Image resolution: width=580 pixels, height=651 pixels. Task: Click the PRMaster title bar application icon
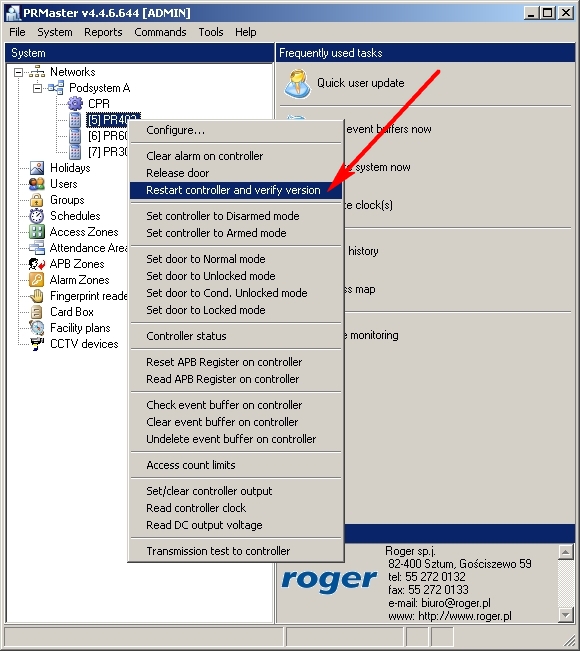pyautogui.click(x=13, y=13)
